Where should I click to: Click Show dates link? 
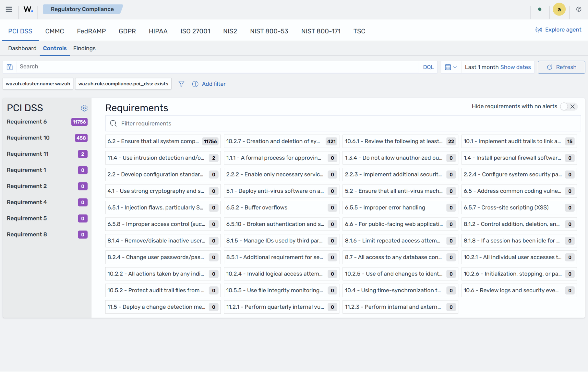[x=515, y=67]
